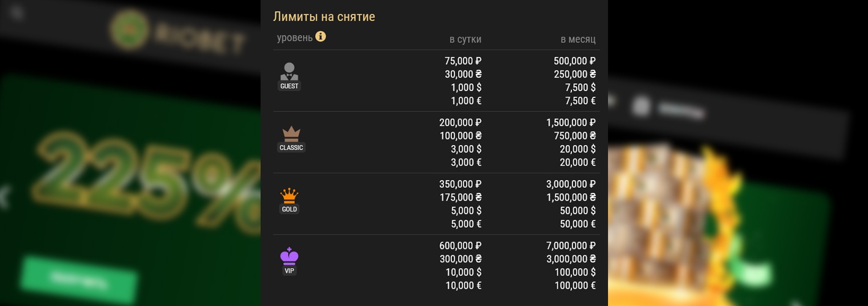
Task: Click the "в месяц" column header
Action: 578,39
